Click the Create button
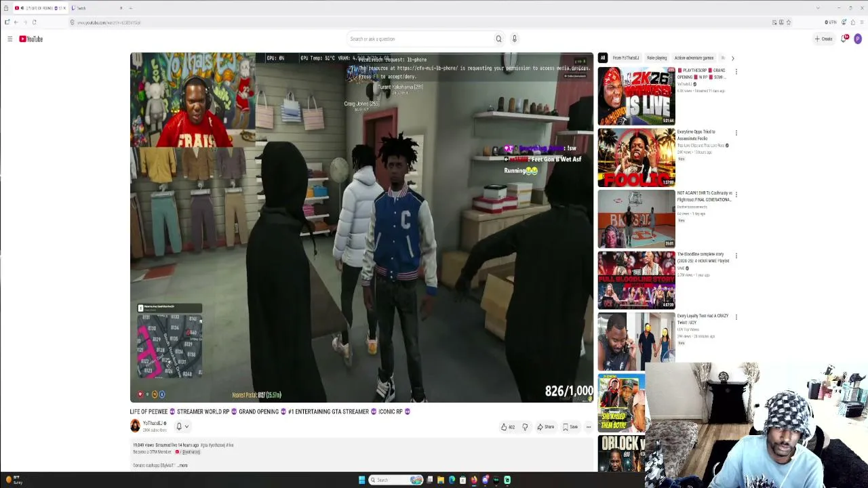 click(x=824, y=39)
